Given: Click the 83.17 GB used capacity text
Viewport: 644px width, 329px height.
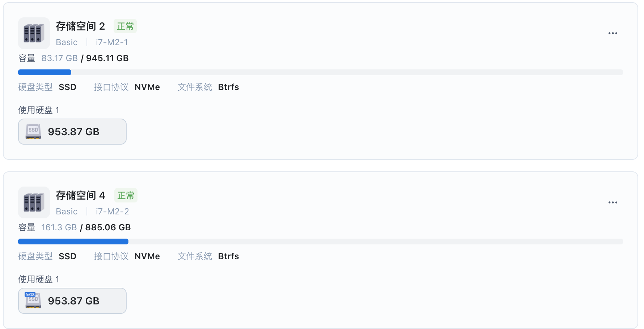Looking at the screenshot, I should [x=59, y=58].
